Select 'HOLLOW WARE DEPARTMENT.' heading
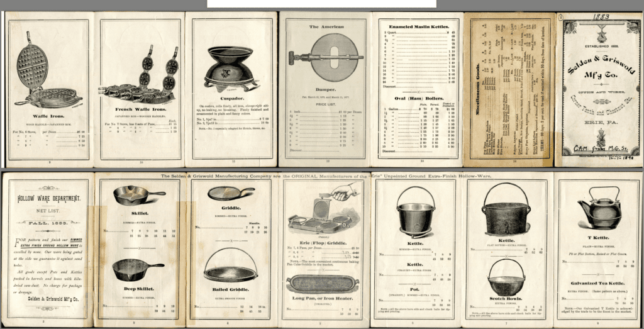The width and height of the screenshot is (644, 329). point(48,199)
